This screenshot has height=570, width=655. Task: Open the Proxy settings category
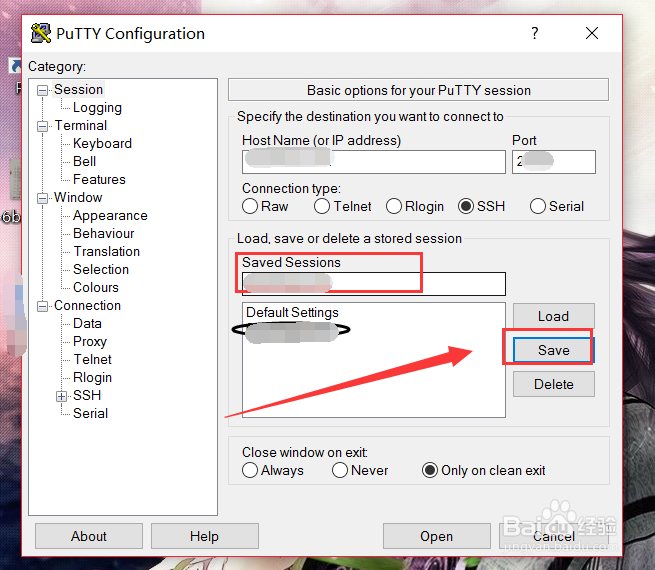[90, 342]
